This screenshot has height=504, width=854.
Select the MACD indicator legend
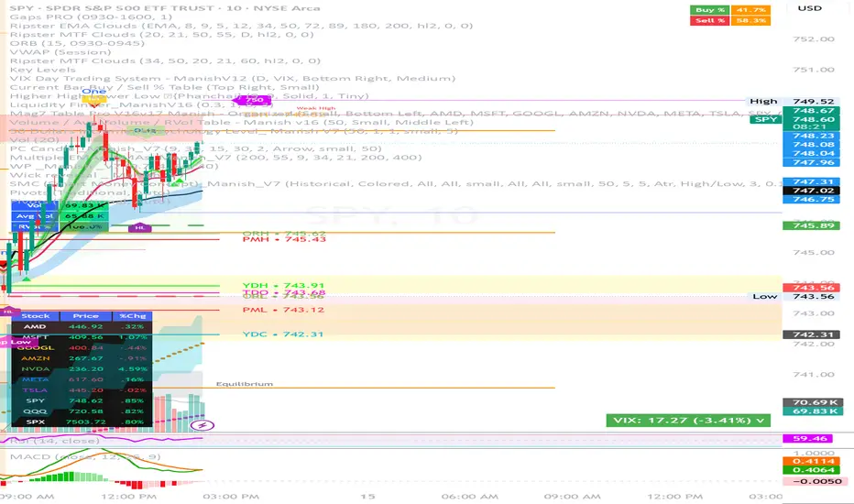pyautogui.click(x=85, y=456)
